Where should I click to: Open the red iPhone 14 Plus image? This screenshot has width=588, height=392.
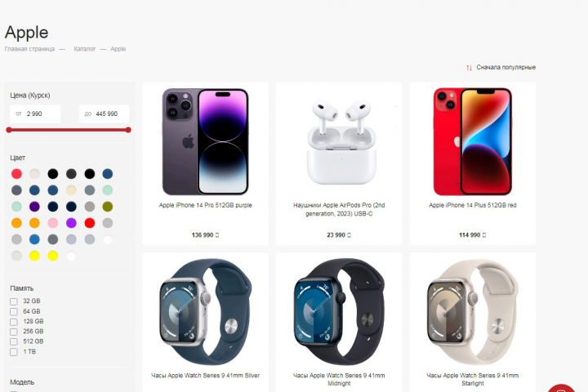(x=473, y=142)
